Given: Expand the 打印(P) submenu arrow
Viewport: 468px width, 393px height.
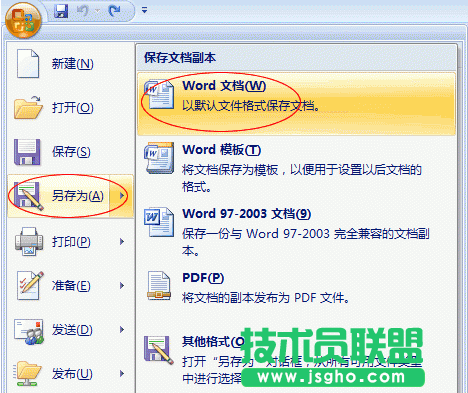Looking at the screenshot, I should pyautogui.click(x=122, y=242).
